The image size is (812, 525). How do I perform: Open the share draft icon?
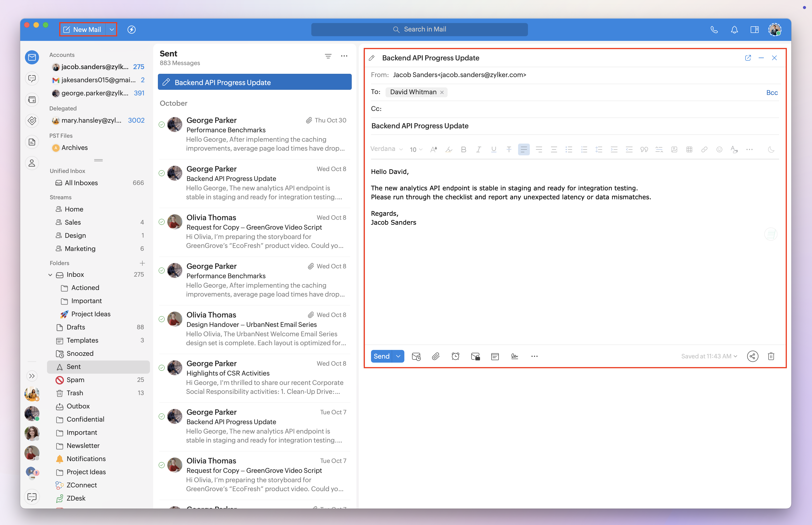tap(752, 356)
